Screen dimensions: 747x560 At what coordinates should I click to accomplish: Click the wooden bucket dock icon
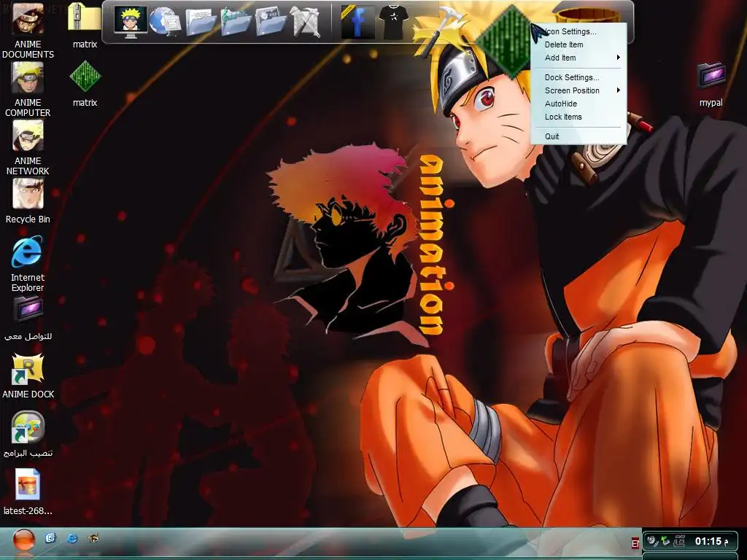[587, 16]
